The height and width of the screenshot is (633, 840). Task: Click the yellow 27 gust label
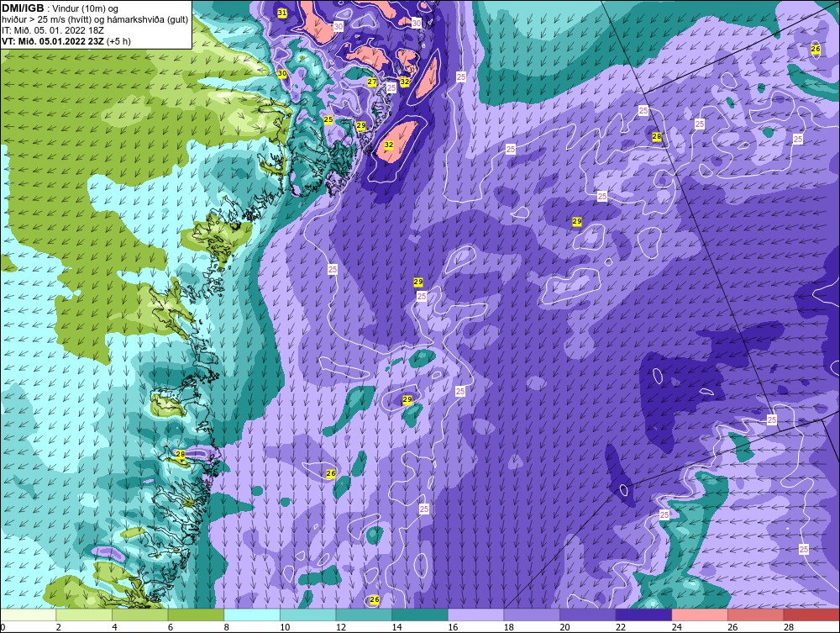(x=372, y=82)
